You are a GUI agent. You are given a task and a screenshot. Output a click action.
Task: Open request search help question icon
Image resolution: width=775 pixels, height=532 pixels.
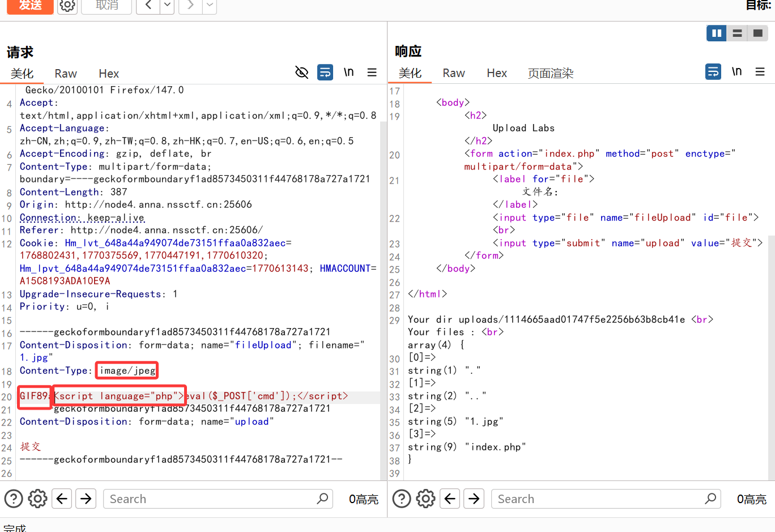tap(14, 499)
